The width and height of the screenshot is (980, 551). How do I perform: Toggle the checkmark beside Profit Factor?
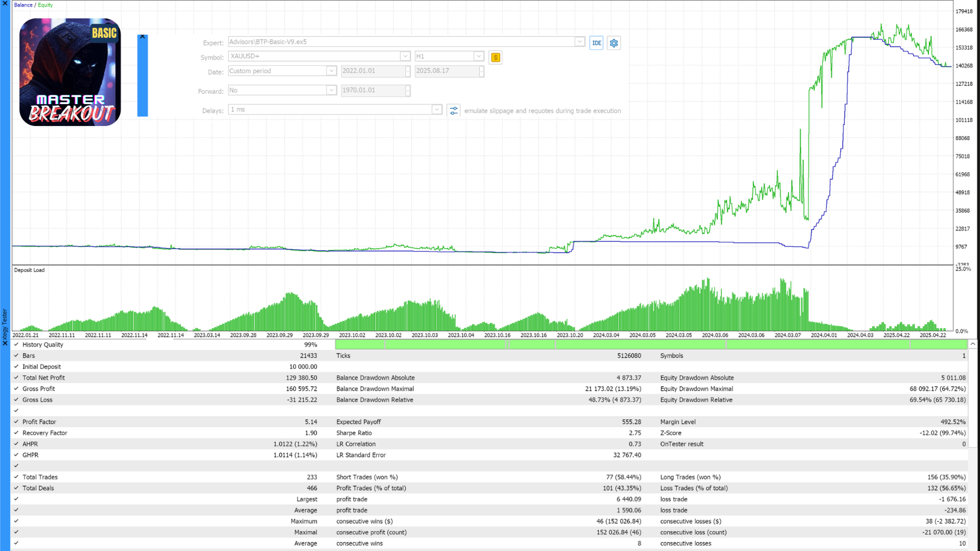[16, 421]
